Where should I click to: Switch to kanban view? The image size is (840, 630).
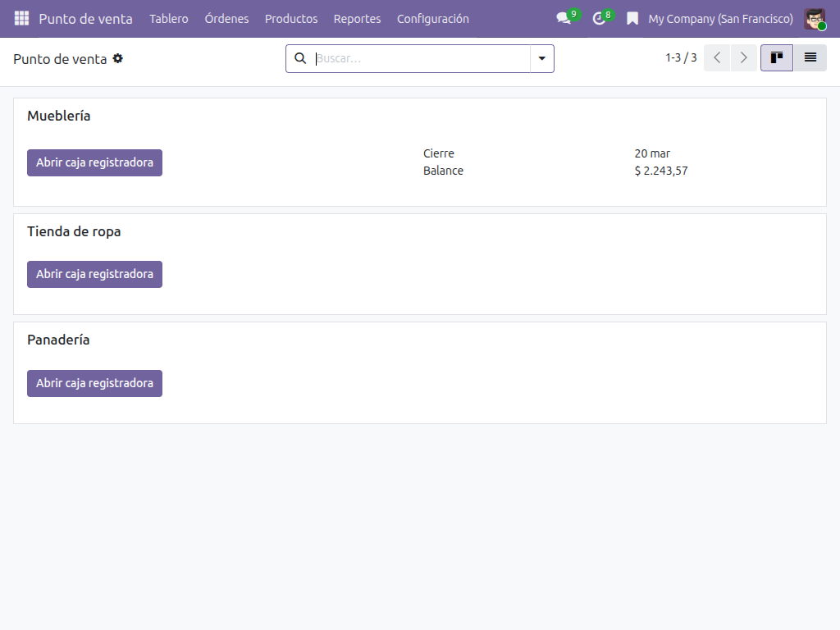tap(776, 58)
